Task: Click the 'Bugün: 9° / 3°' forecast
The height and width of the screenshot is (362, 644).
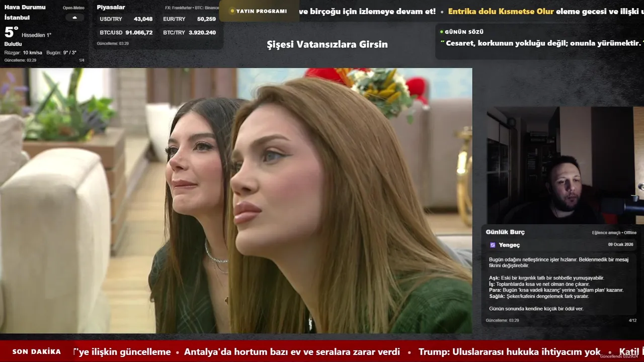Action: tap(61, 52)
